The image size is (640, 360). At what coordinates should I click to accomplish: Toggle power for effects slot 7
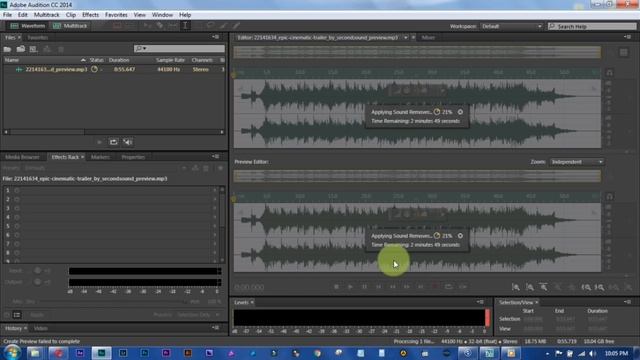(17, 244)
